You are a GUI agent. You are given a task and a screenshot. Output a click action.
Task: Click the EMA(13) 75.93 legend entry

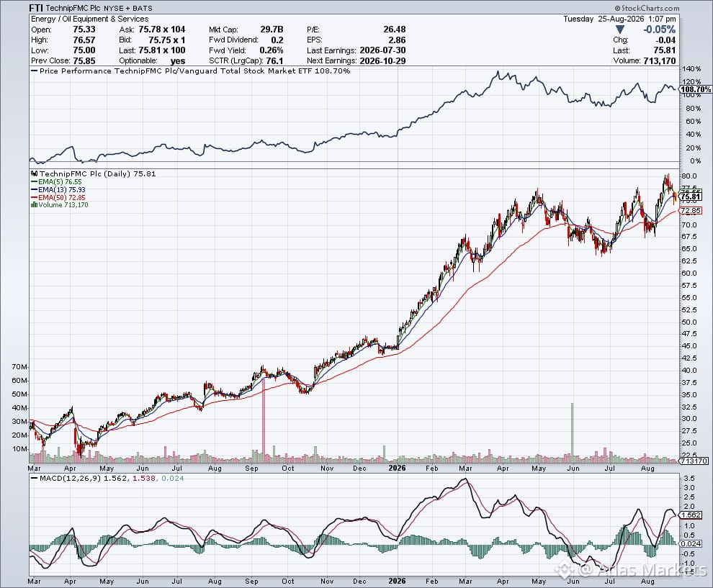coord(58,189)
